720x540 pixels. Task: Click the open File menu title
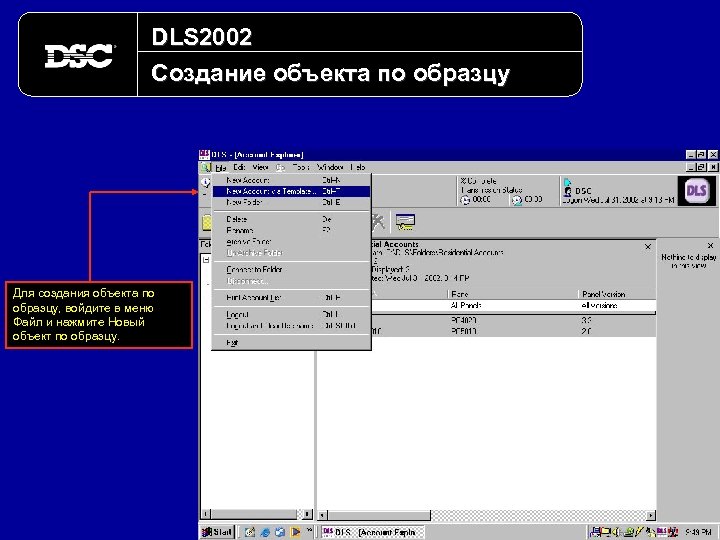click(x=221, y=168)
